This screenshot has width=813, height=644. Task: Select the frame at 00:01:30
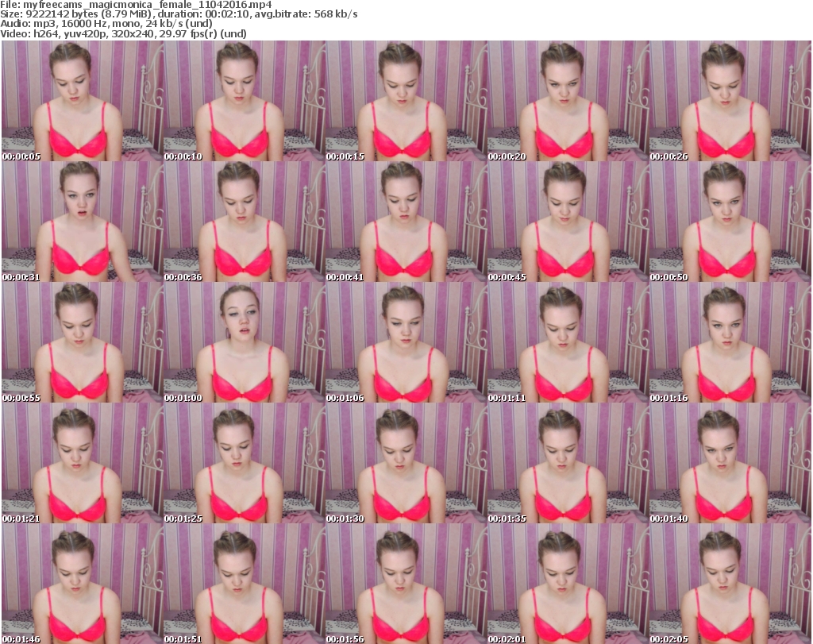(x=406, y=463)
